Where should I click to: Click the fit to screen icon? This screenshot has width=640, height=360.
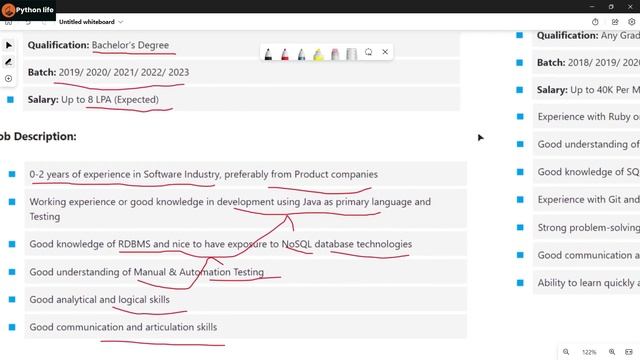pyautogui.click(x=629, y=352)
